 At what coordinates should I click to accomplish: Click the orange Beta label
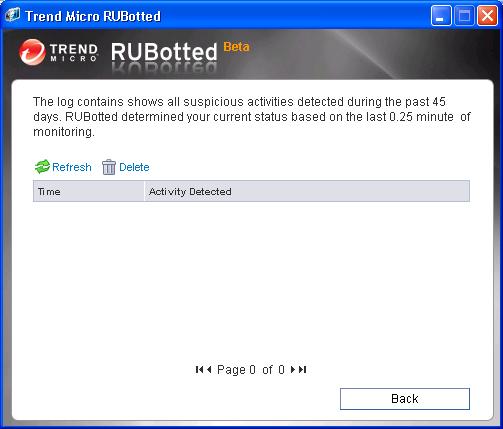pos(236,47)
